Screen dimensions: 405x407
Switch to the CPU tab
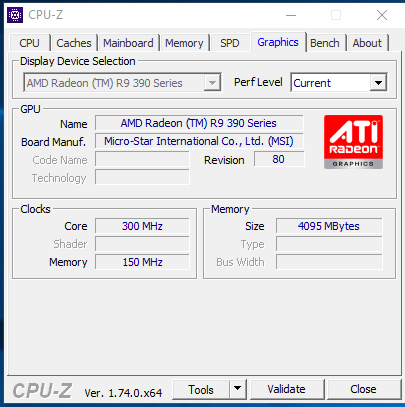(29, 43)
